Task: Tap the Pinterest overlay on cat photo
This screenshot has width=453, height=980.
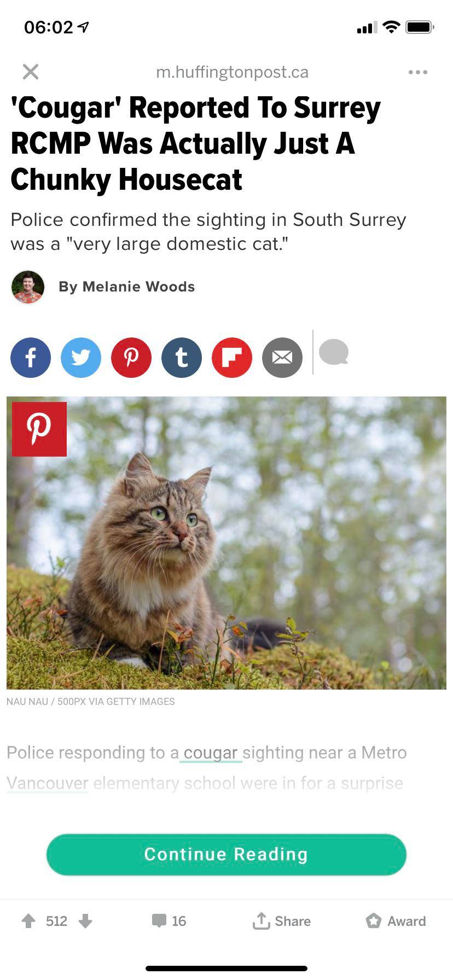Action: 39,429
